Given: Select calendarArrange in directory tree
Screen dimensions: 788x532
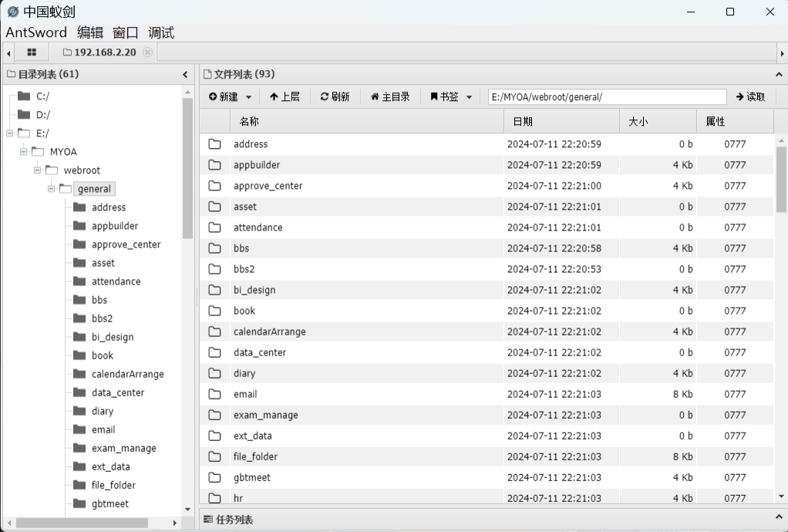Looking at the screenshot, I should point(128,374).
